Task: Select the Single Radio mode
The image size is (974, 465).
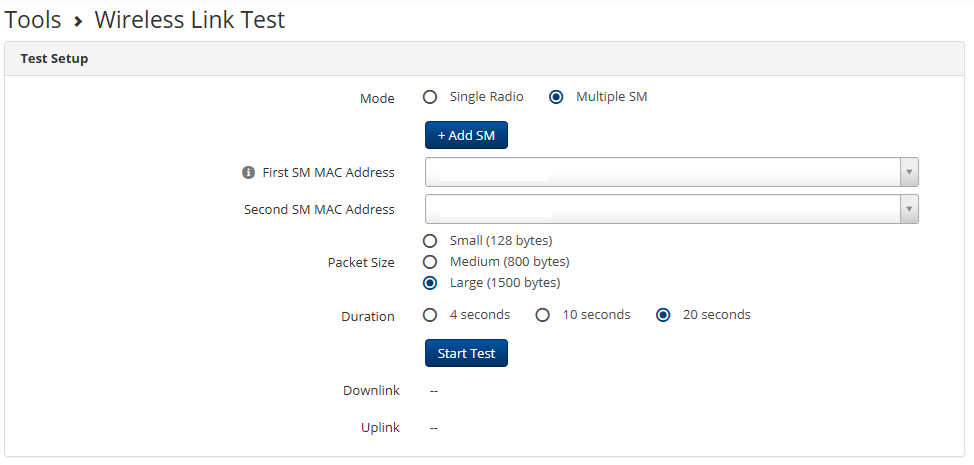Action: [430, 97]
